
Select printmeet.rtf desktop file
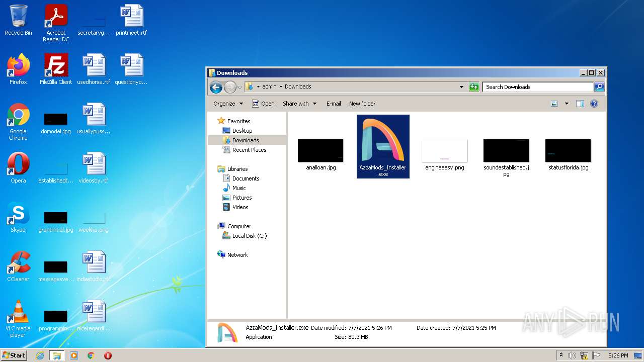[x=131, y=20]
